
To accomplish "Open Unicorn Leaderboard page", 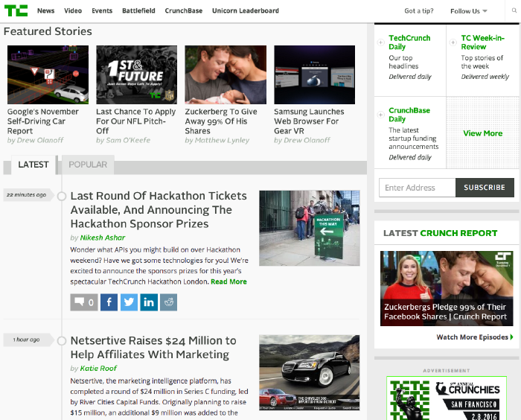I will (x=246, y=10).
